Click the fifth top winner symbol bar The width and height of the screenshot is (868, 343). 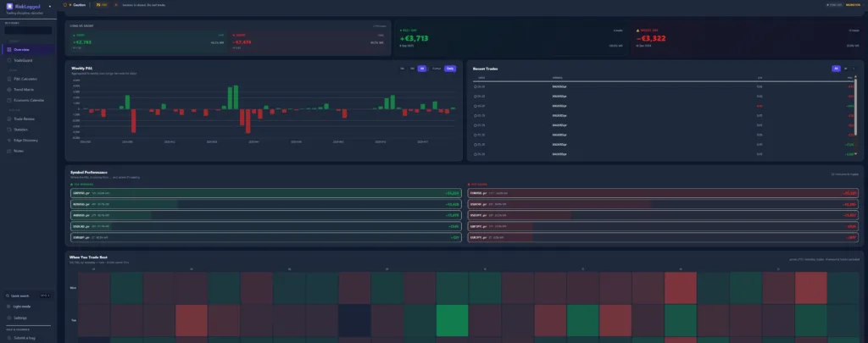pyautogui.click(x=266, y=237)
